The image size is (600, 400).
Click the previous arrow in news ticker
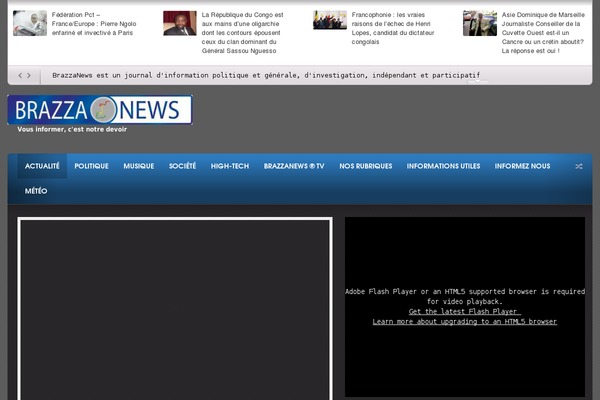[x=20, y=75]
